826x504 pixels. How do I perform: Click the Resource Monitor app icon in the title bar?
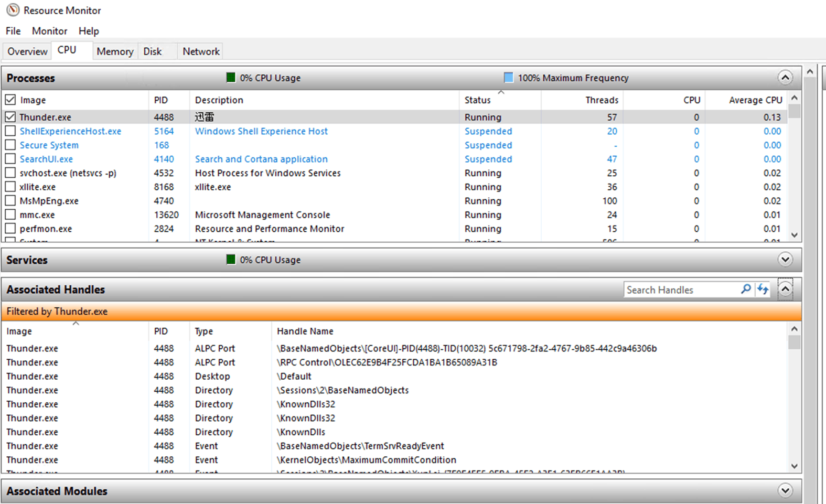coord(13,10)
